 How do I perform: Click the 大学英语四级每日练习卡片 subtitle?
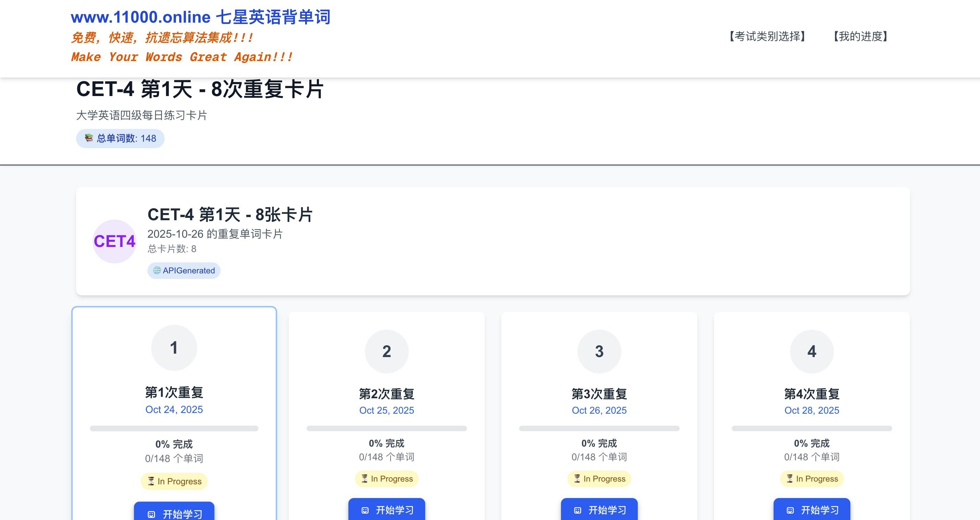coord(142,115)
